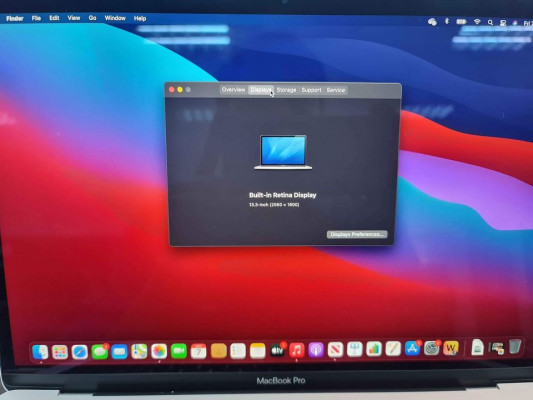The image size is (533, 400).
Task: Start FaceTime from the Dock
Action: (178, 351)
